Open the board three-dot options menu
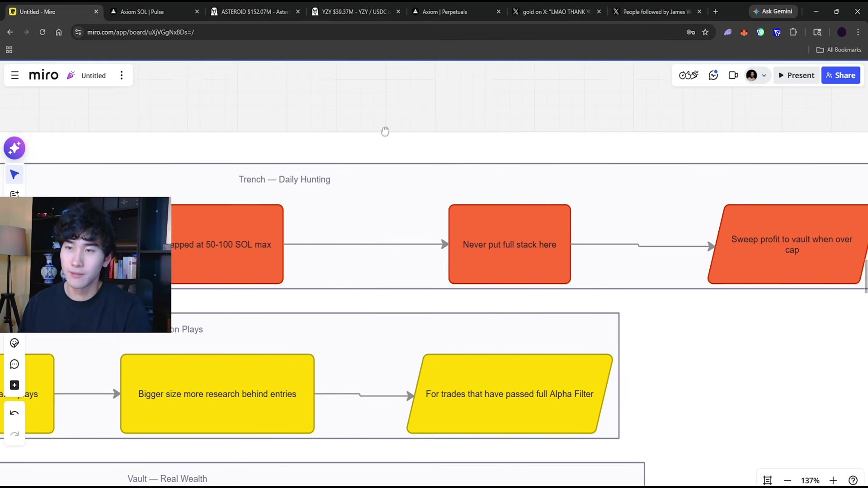Image resolution: width=868 pixels, height=488 pixels. (x=121, y=75)
